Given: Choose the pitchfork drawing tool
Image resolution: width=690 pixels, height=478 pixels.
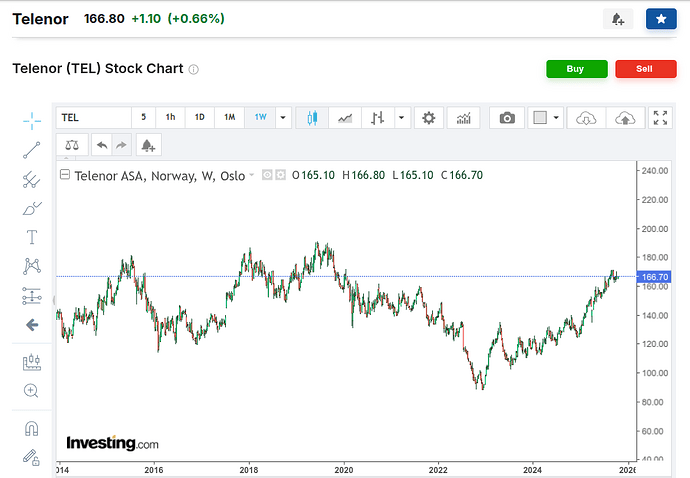Looking at the screenshot, I should pos(32,180).
